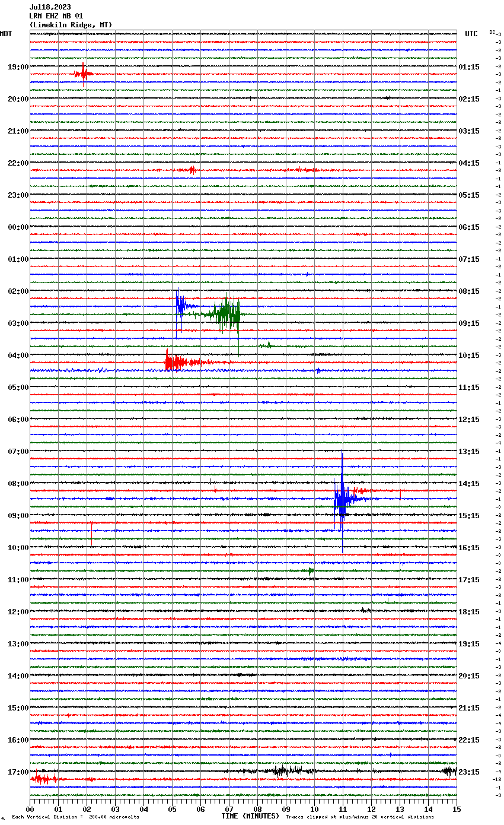504x825 pixels.
Task: Click the black burst on the 17:00 trace
Action: [285, 771]
